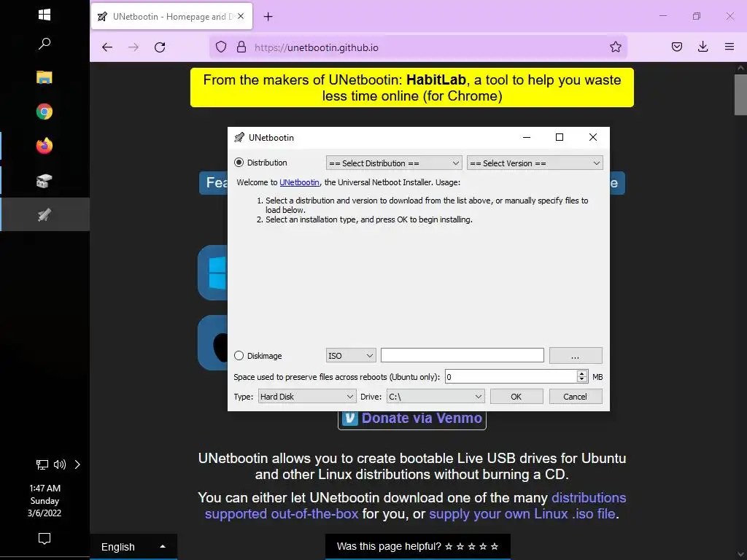Browse for disk image with ... button
The width and height of the screenshot is (747, 560).
tap(576, 356)
